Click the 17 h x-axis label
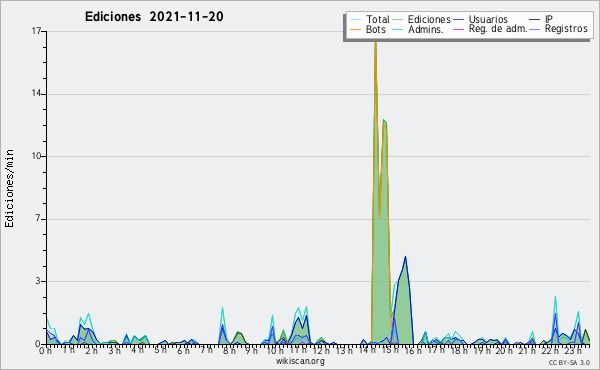Screen dimensions: 600x370 (436, 350)
